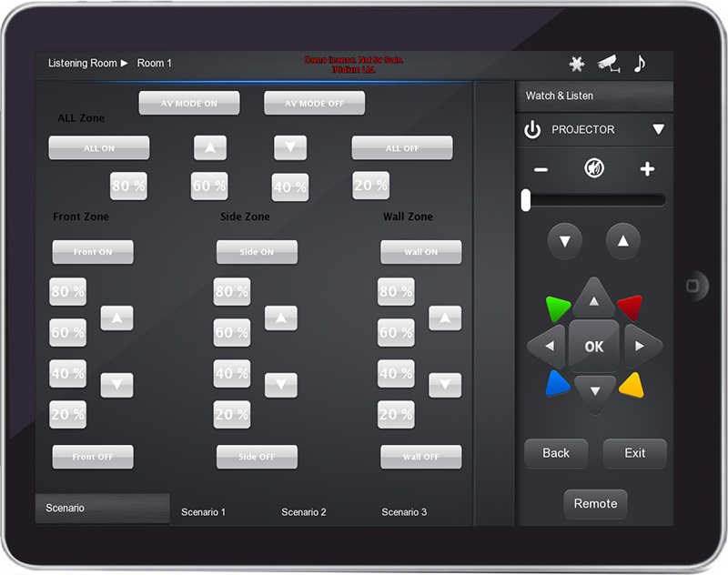The height and width of the screenshot is (575, 728).
Task: Select the Scenario 2 tab
Action: pos(304,512)
